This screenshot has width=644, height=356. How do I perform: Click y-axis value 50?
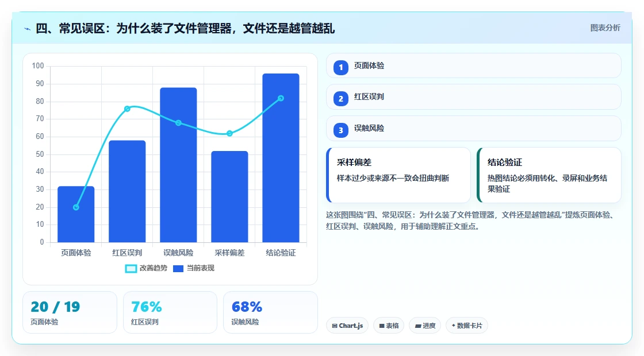coord(40,154)
